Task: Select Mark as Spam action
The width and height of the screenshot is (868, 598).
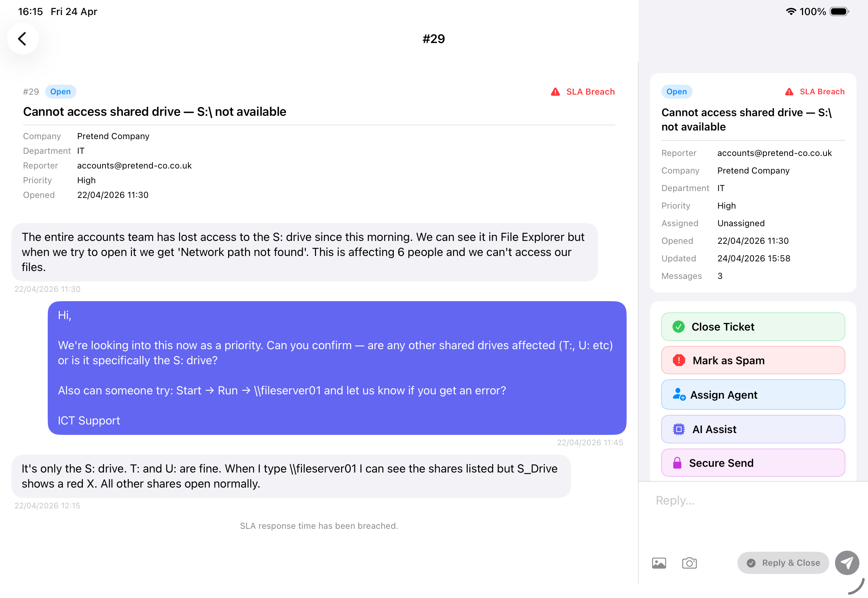Action: 753,360
